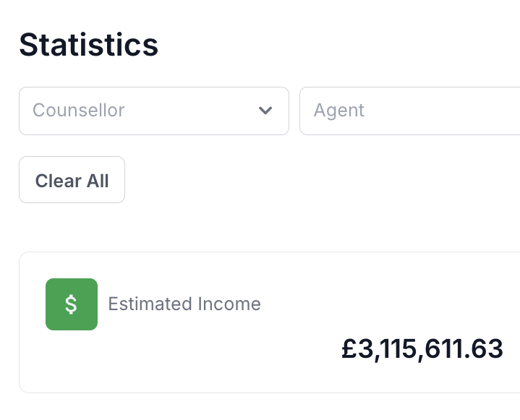This screenshot has height=420, width=520.
Task: Click the Agent placeholder text
Action: [339, 111]
